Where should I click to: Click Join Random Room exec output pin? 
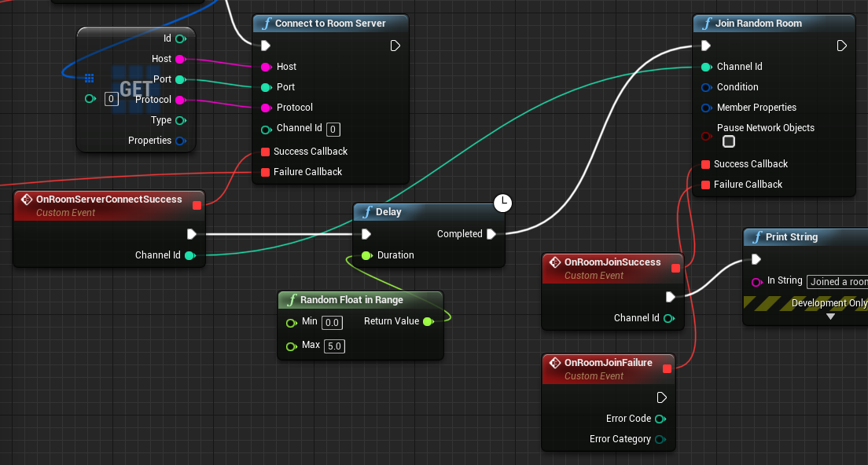click(x=841, y=46)
